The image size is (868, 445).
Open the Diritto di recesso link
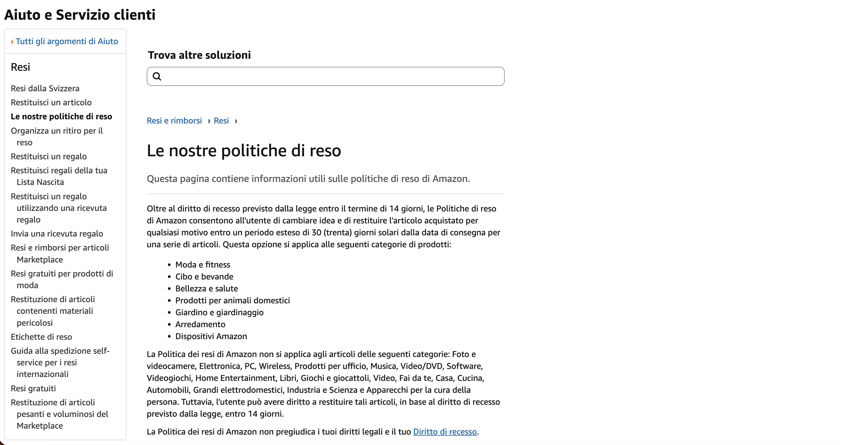pos(445,432)
